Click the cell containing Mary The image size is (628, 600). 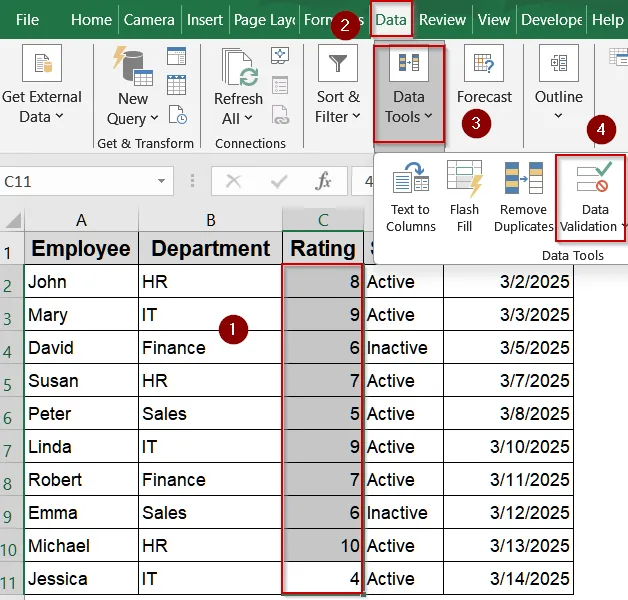click(81, 314)
